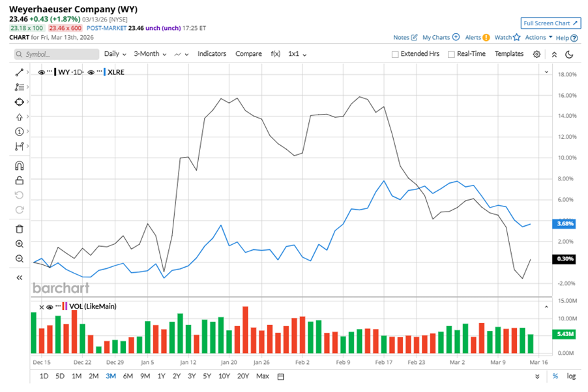The image size is (588, 392).
Task: Click the Full Screen Chart button
Action: click(550, 23)
